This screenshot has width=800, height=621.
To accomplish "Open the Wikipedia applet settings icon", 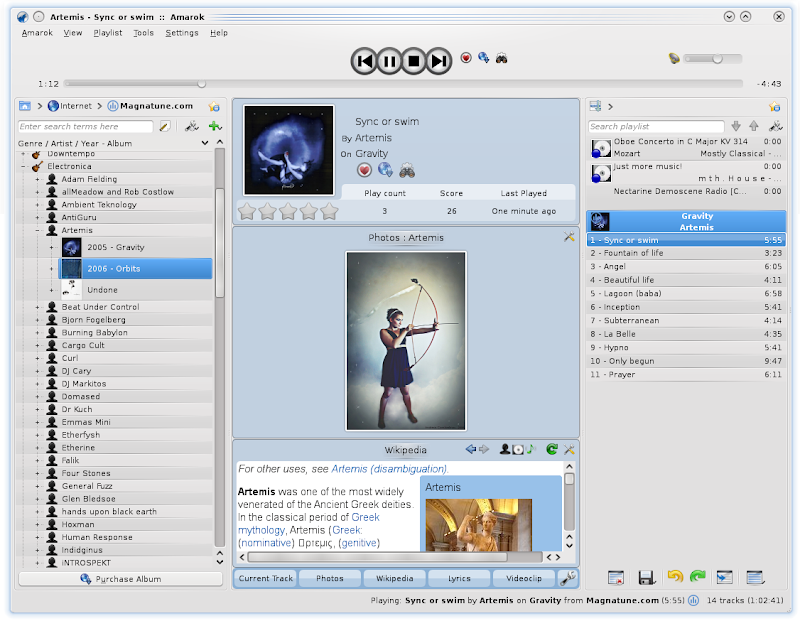I will [569, 450].
